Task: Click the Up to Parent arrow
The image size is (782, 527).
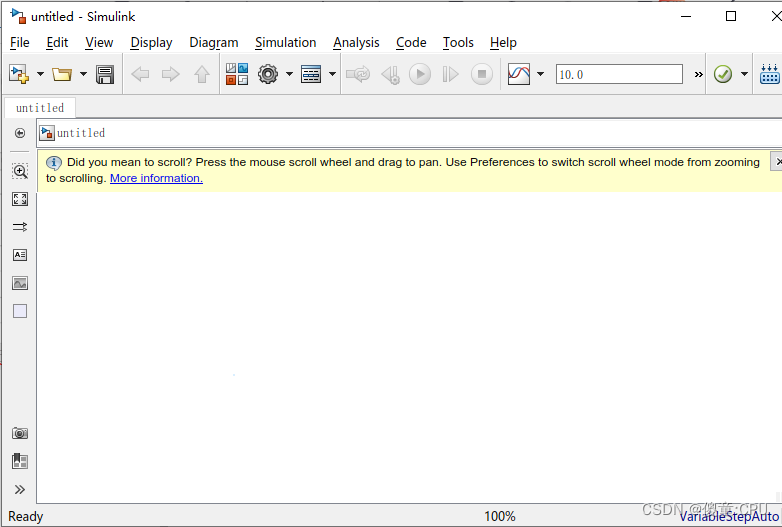Action: point(201,74)
